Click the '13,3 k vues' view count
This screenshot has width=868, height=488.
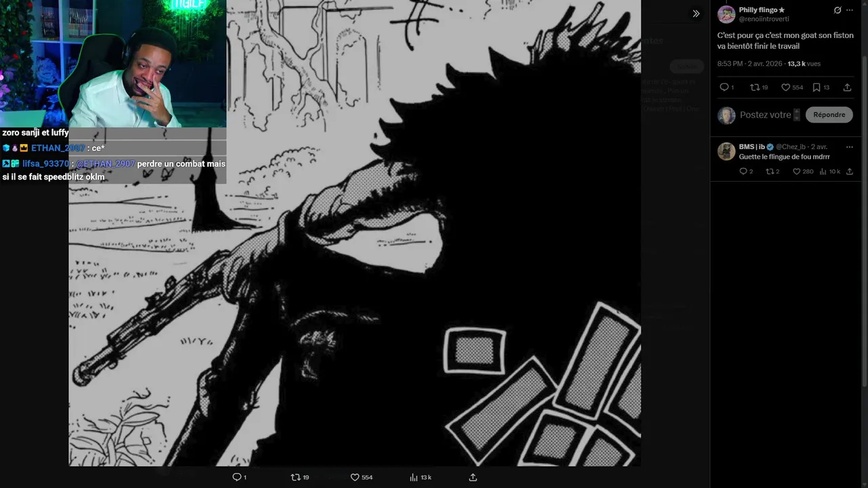[804, 64]
